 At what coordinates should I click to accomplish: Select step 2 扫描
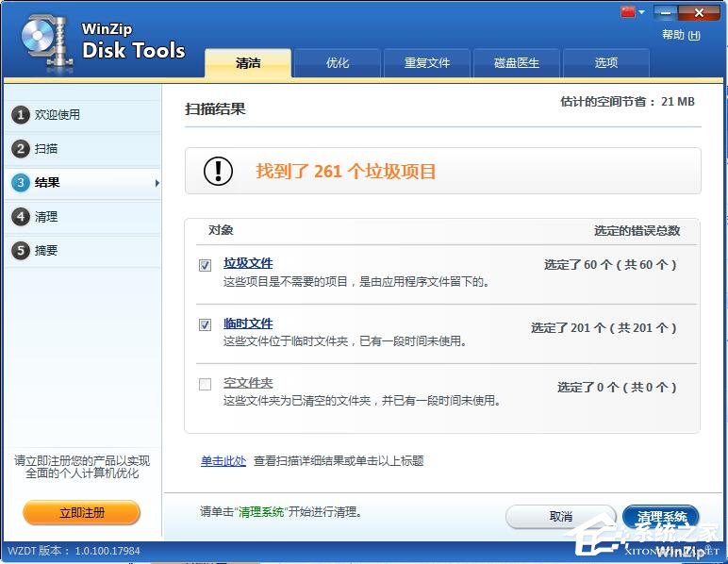click(83, 148)
